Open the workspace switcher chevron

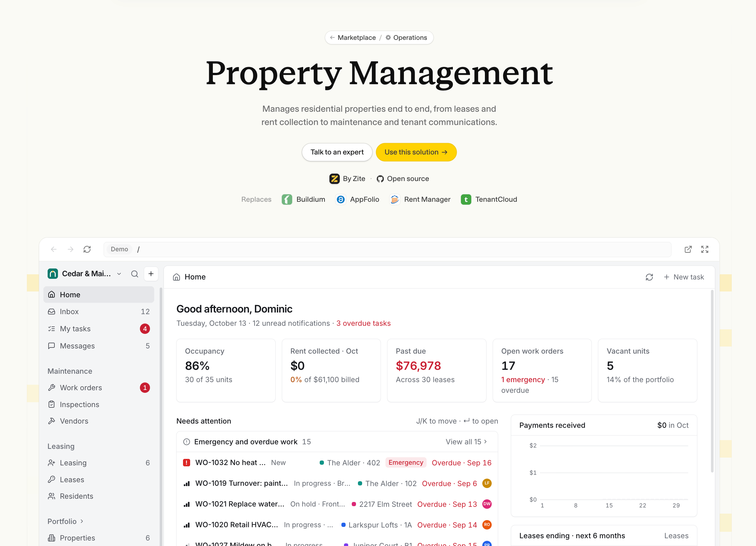click(x=119, y=274)
